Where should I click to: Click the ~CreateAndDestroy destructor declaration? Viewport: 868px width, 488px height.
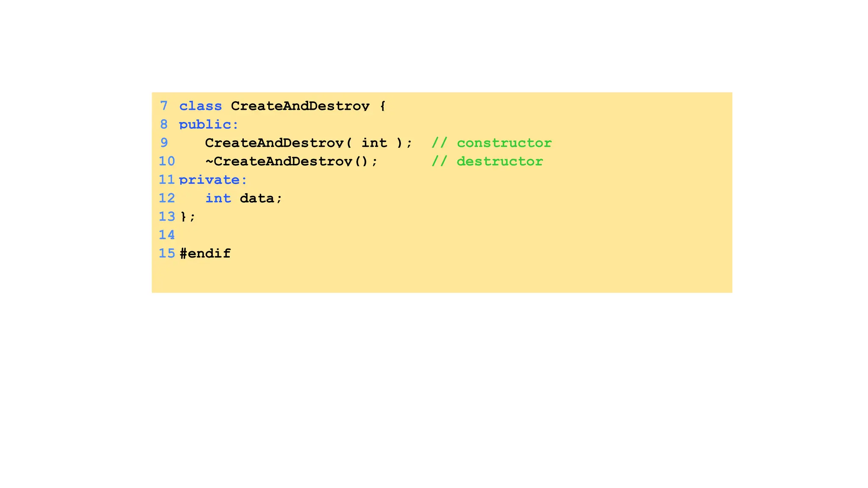pyautogui.click(x=291, y=161)
